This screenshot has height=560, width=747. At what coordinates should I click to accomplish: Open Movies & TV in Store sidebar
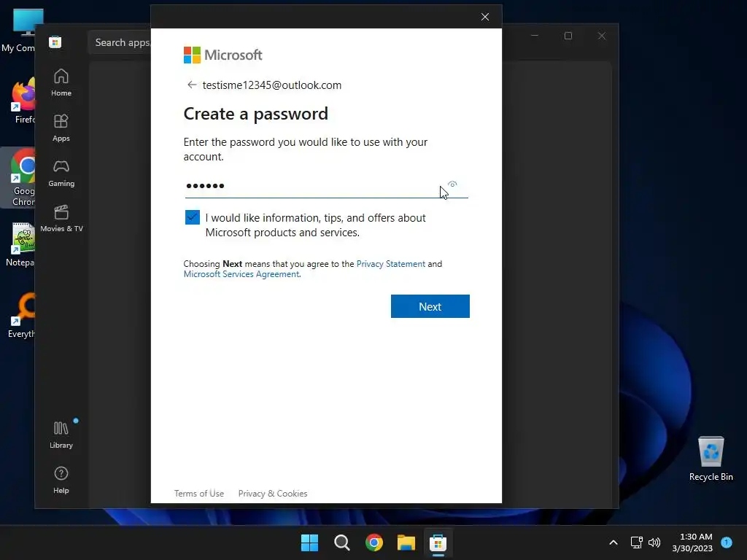coord(61,219)
